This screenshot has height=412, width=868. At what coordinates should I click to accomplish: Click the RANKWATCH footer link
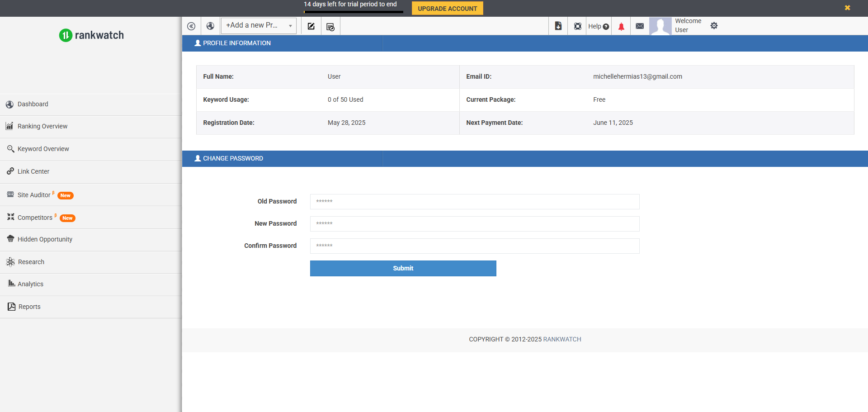click(562, 339)
